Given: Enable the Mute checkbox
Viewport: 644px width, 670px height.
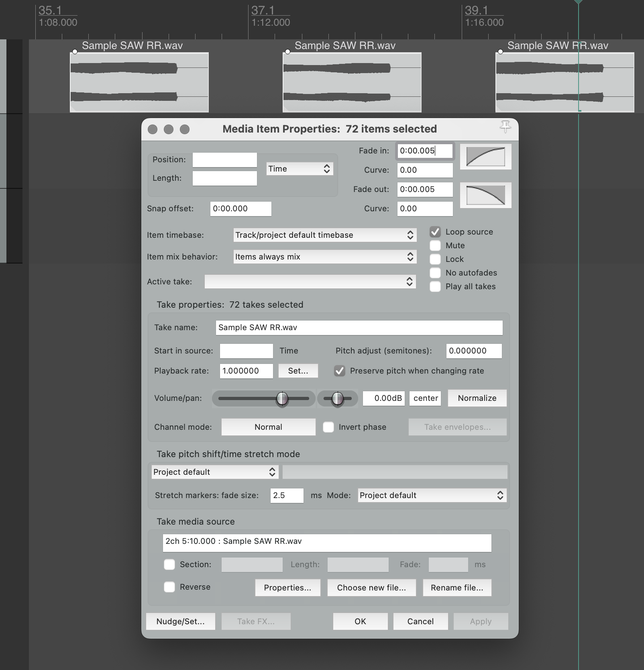Looking at the screenshot, I should point(435,245).
